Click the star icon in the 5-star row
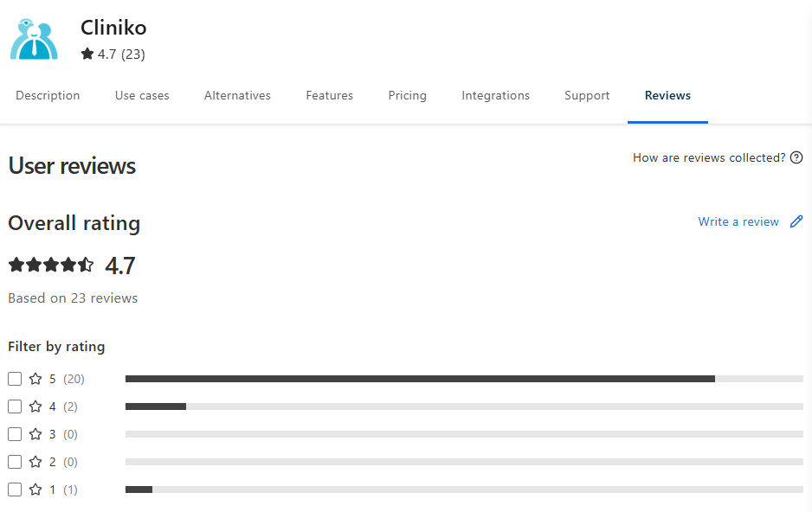812x512 pixels. 35,379
